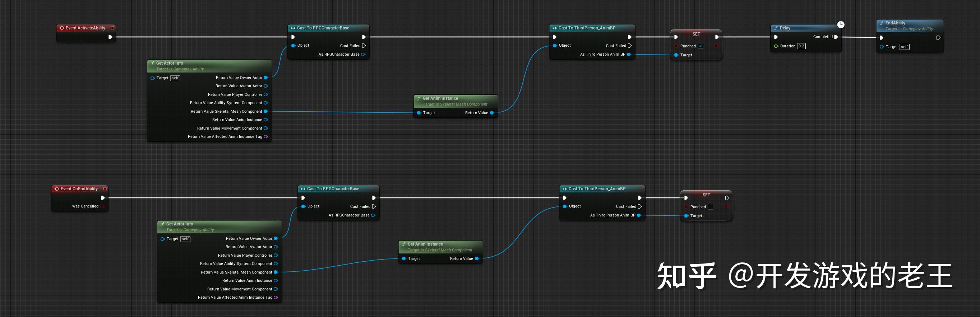Image resolution: width=980 pixels, height=317 pixels.
Task: Click Return Value Avatar Actor pin under Event ActivateAbility
Action: pyautogui.click(x=265, y=86)
